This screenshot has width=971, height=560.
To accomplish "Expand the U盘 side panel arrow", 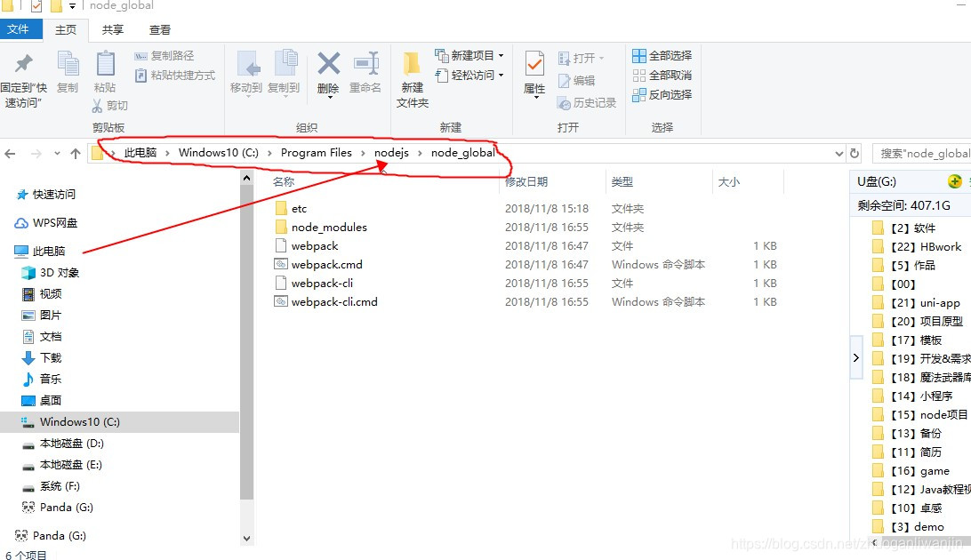I will pos(855,357).
